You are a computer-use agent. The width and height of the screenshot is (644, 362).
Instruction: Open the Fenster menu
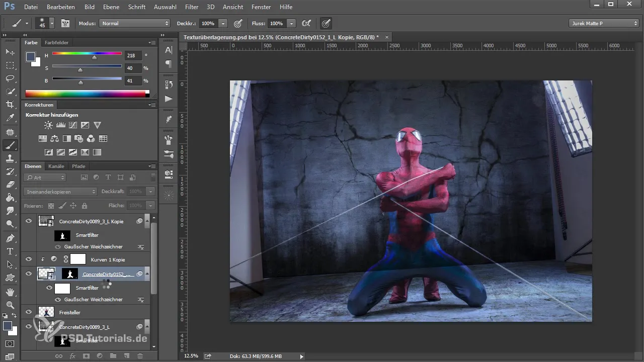click(260, 7)
